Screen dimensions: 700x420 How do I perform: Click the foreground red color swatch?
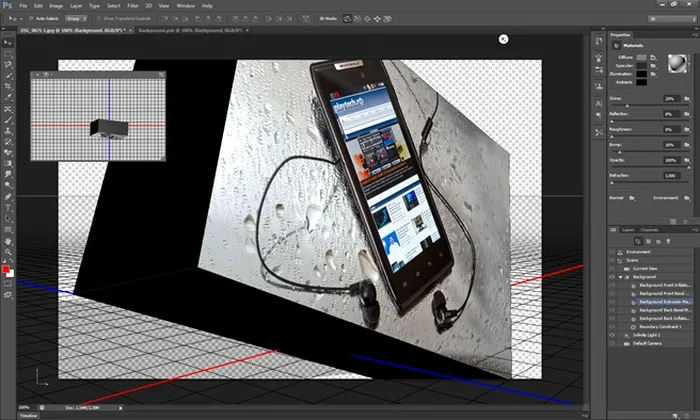(x=5, y=269)
